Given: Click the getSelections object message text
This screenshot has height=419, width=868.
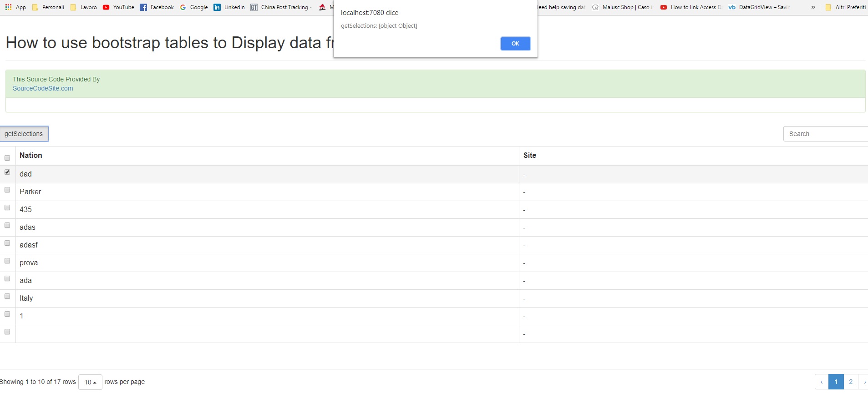Looking at the screenshot, I should coord(379,26).
